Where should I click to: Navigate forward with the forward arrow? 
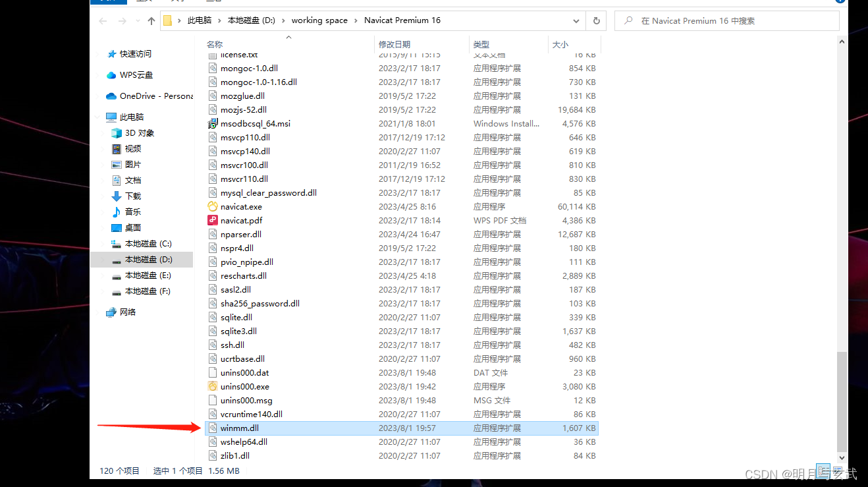[x=122, y=20]
